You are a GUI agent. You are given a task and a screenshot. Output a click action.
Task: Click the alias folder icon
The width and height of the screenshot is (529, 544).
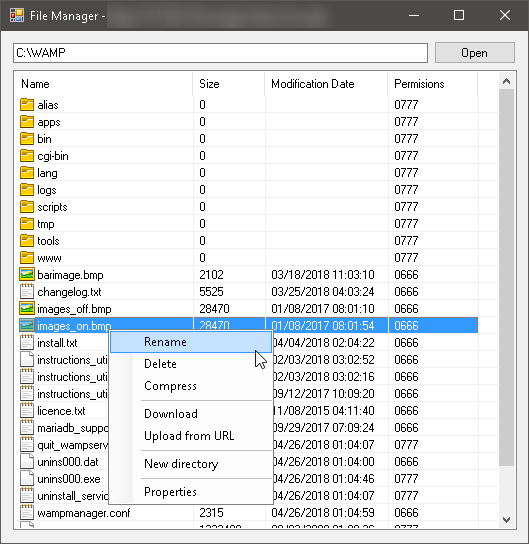[27, 104]
